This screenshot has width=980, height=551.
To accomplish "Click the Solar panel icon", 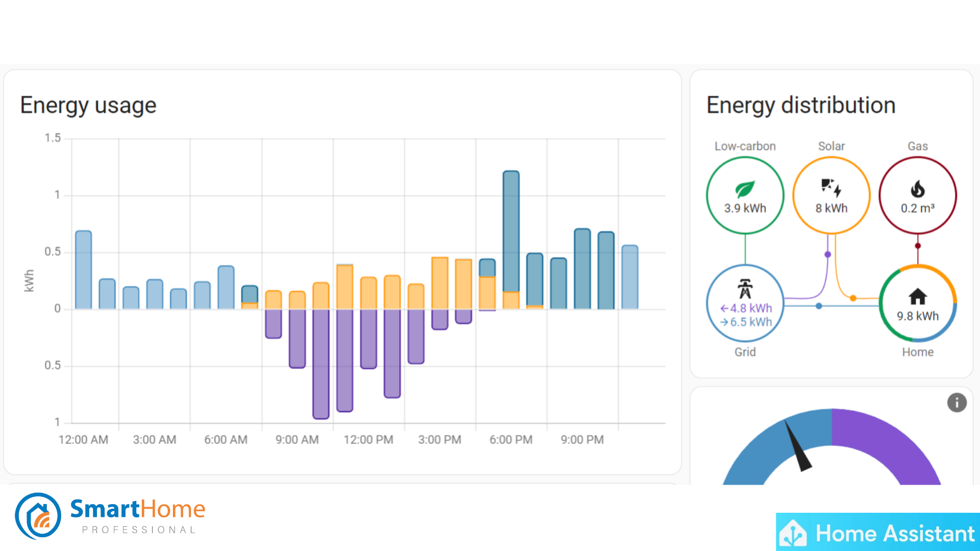I will 831,188.
